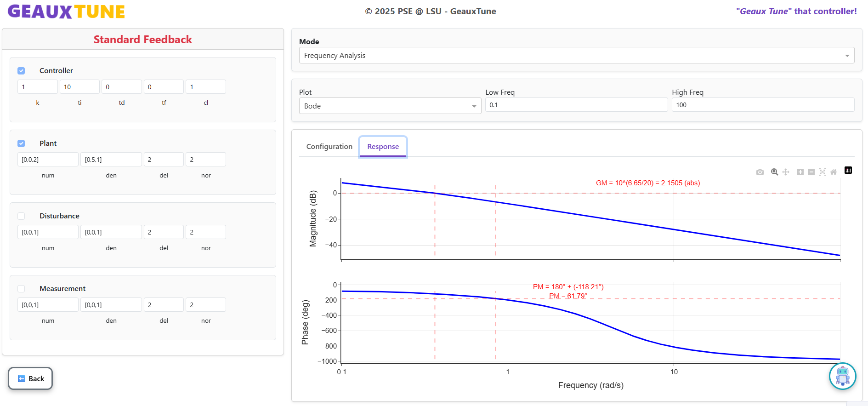
Task: Click the Zoom out minus icon
Action: (x=811, y=172)
